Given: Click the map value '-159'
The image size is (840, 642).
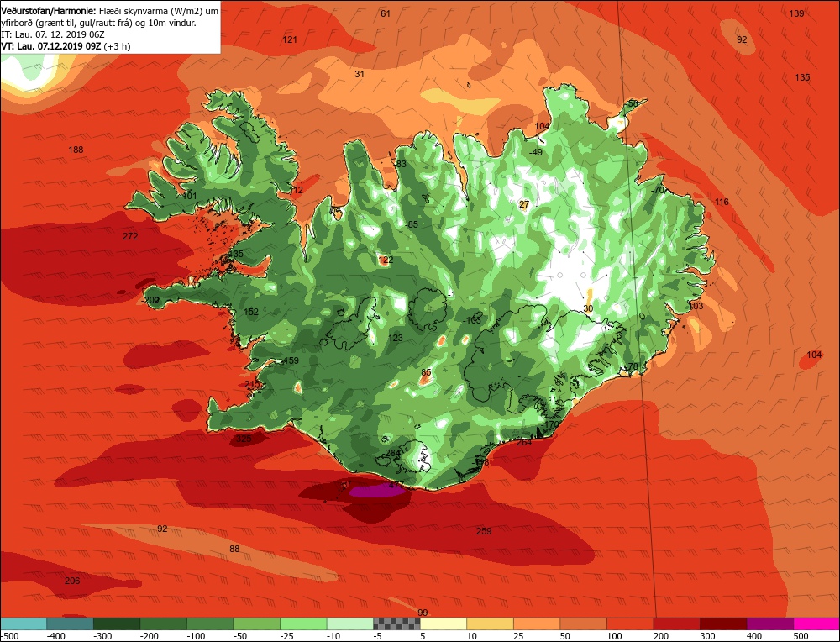Looking at the screenshot, I should 290,360.
